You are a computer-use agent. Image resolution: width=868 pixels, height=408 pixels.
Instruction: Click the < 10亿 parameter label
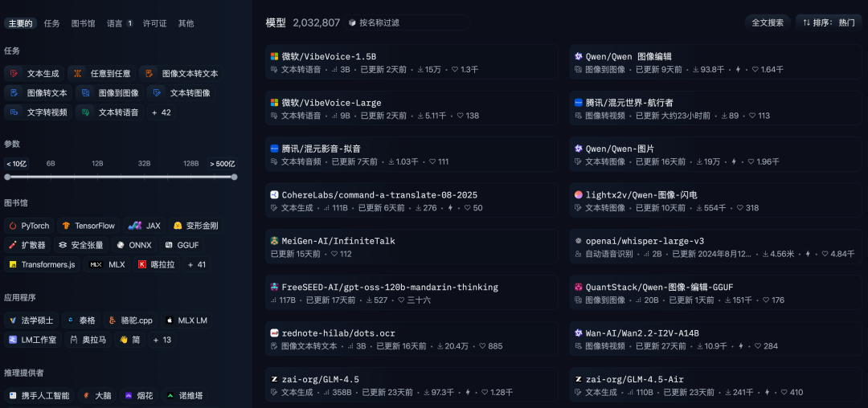(17, 164)
